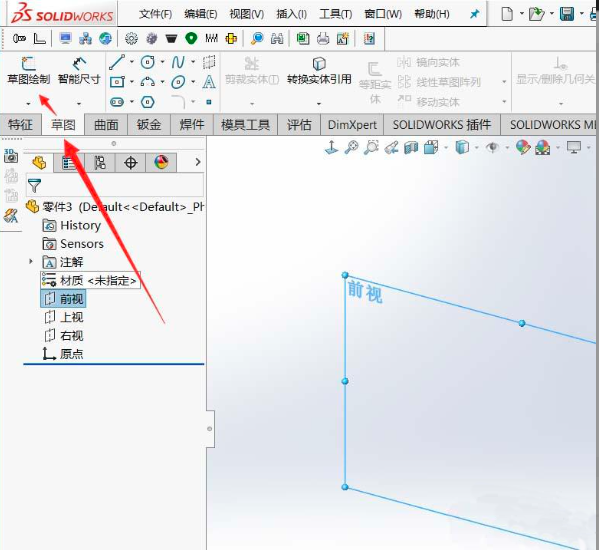Click the Save disk icon
The height and width of the screenshot is (550, 599).
click(567, 14)
